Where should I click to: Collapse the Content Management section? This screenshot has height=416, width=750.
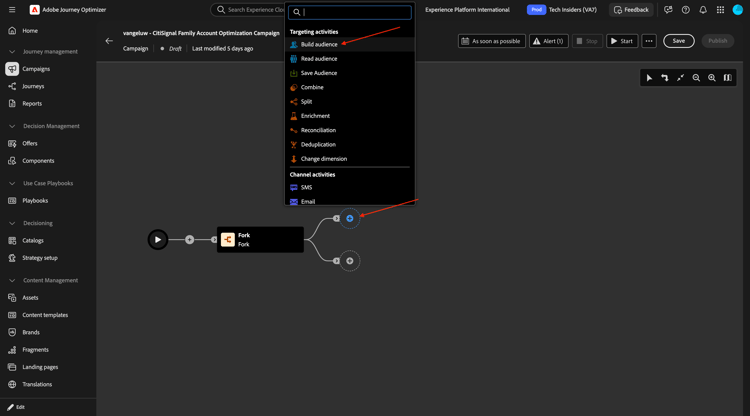pos(12,281)
